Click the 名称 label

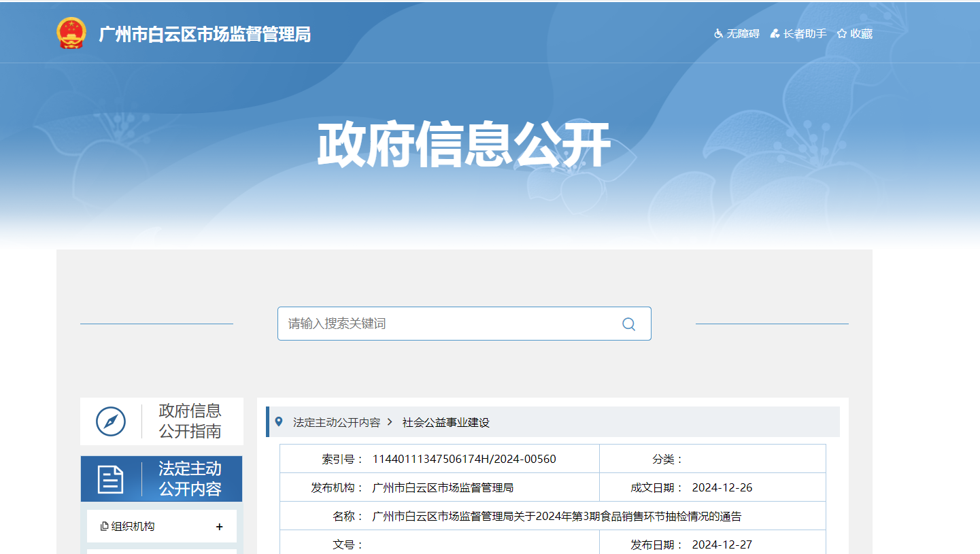pos(348,516)
